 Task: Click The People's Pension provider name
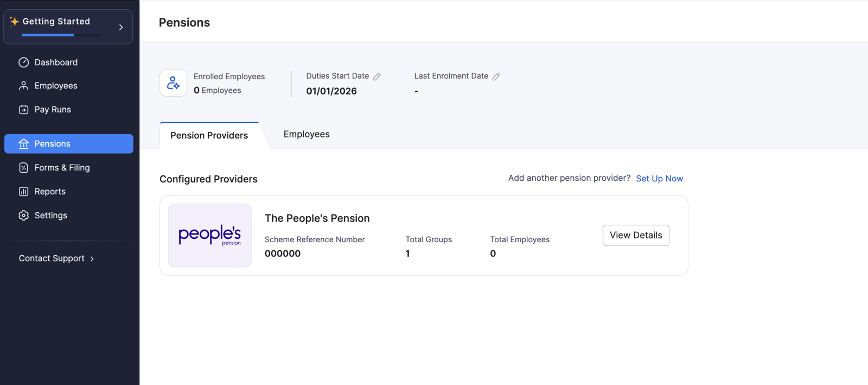tap(317, 218)
